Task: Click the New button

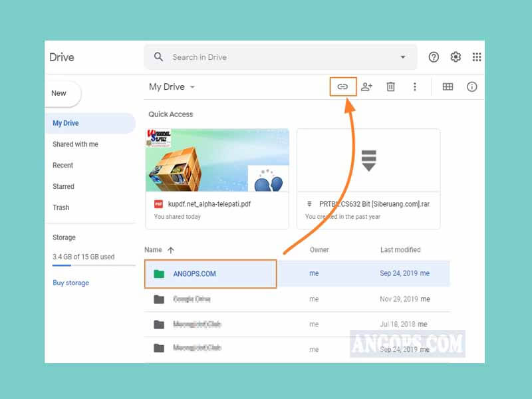Action: click(63, 93)
